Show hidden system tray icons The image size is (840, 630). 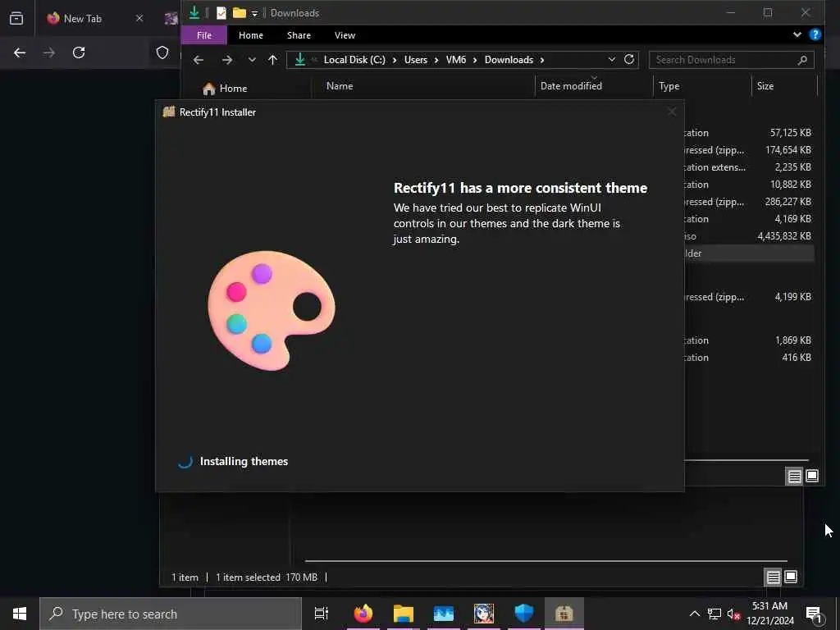[x=694, y=614]
